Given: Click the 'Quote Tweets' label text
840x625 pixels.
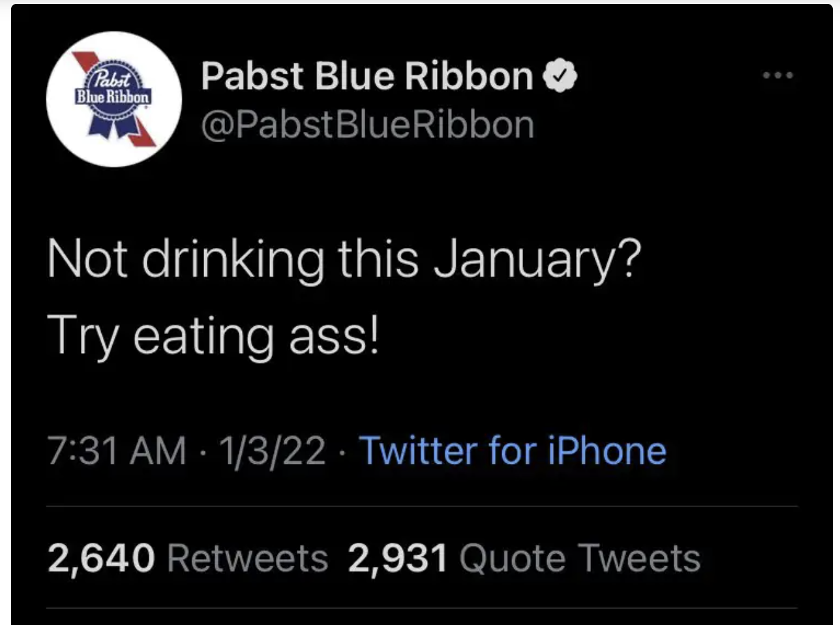Looking at the screenshot, I should coord(580,558).
